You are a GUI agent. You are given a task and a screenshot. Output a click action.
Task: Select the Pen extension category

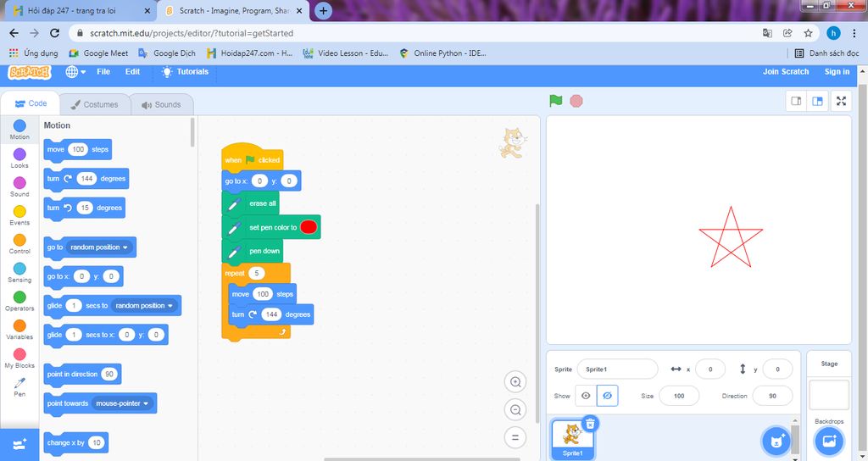[19, 386]
